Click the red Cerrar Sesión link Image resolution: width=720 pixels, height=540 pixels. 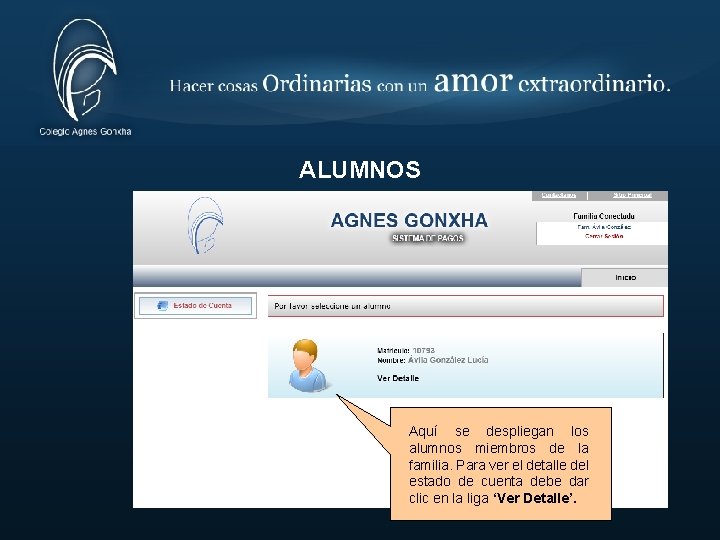coord(604,236)
